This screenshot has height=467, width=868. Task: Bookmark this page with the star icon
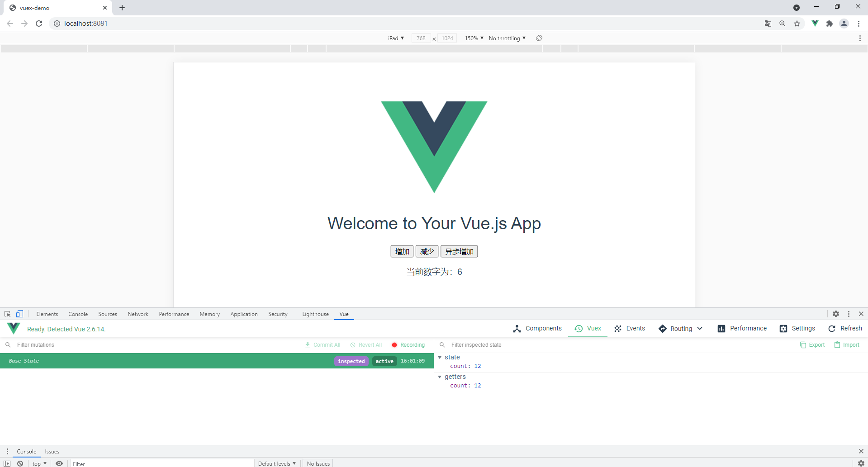(797, 24)
